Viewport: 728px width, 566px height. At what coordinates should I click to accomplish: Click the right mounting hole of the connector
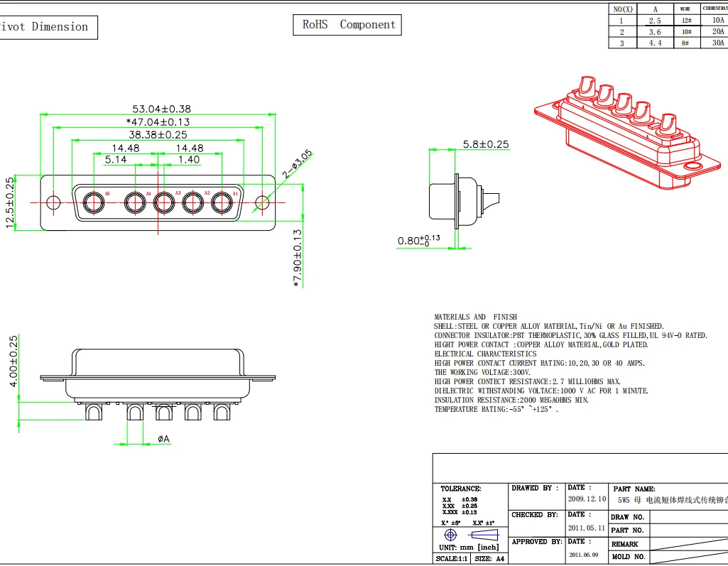point(262,202)
